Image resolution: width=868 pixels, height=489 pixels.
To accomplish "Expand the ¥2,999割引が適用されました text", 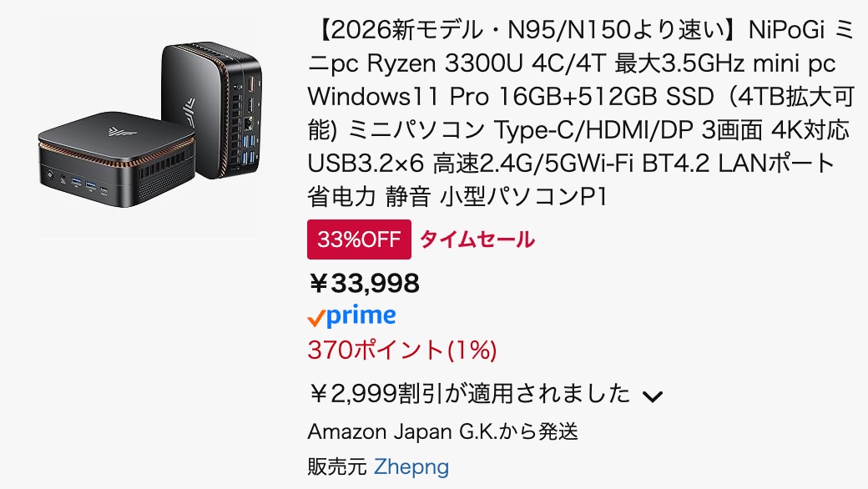I will click(x=469, y=393).
